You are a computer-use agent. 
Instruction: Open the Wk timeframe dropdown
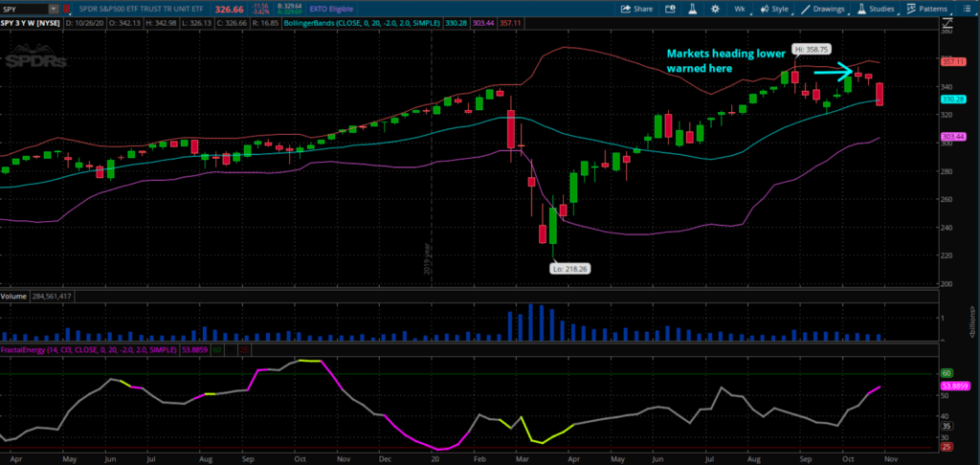pyautogui.click(x=740, y=9)
